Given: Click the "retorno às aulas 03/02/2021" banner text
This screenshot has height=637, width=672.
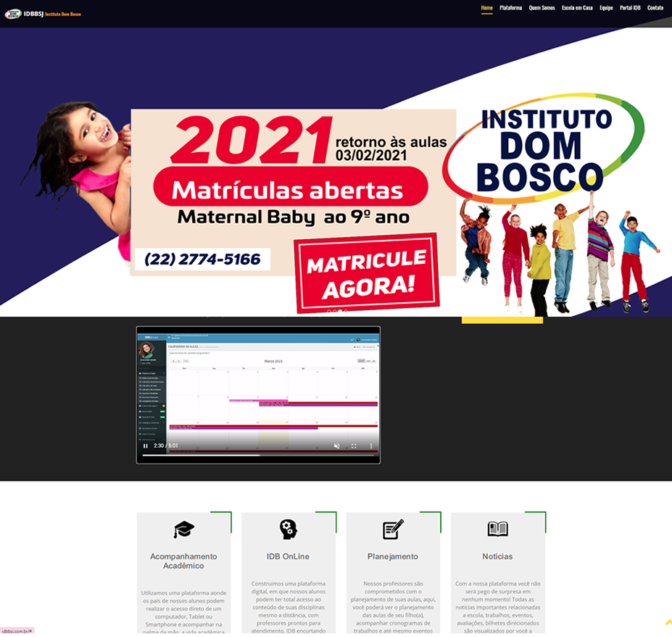Looking at the screenshot, I should [391, 149].
